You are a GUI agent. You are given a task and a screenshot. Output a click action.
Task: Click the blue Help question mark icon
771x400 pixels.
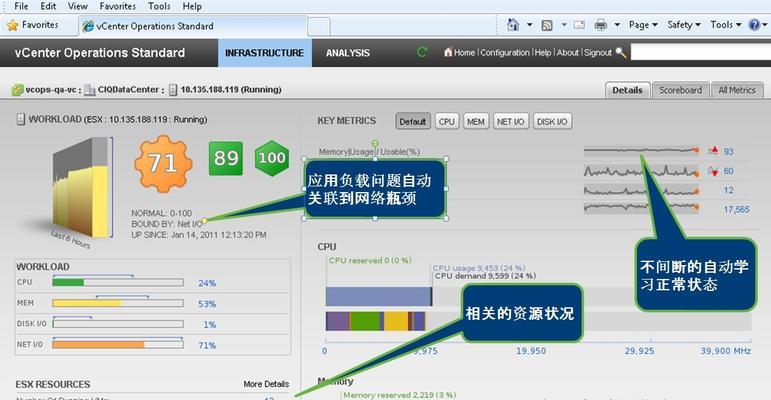(x=754, y=25)
